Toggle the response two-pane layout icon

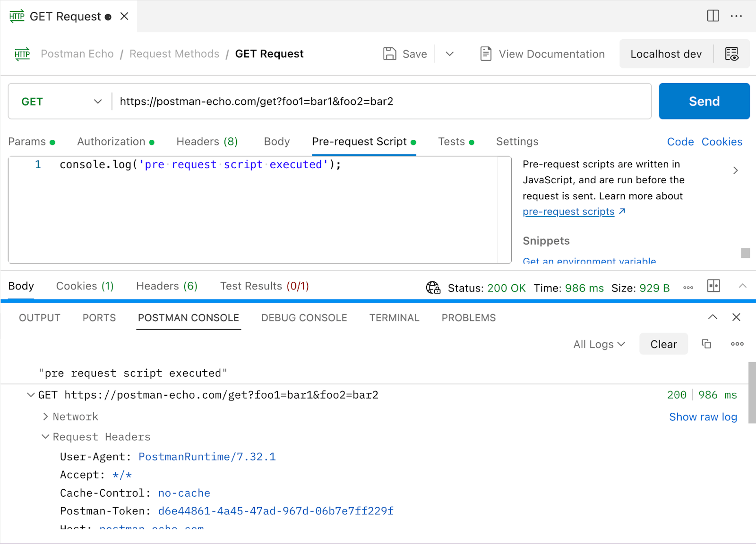point(713,286)
